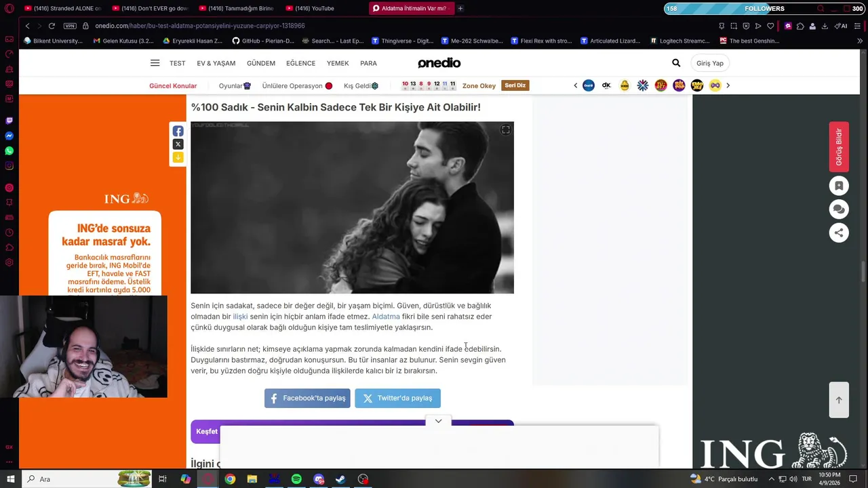Open the YEMEK menu item

(x=338, y=63)
